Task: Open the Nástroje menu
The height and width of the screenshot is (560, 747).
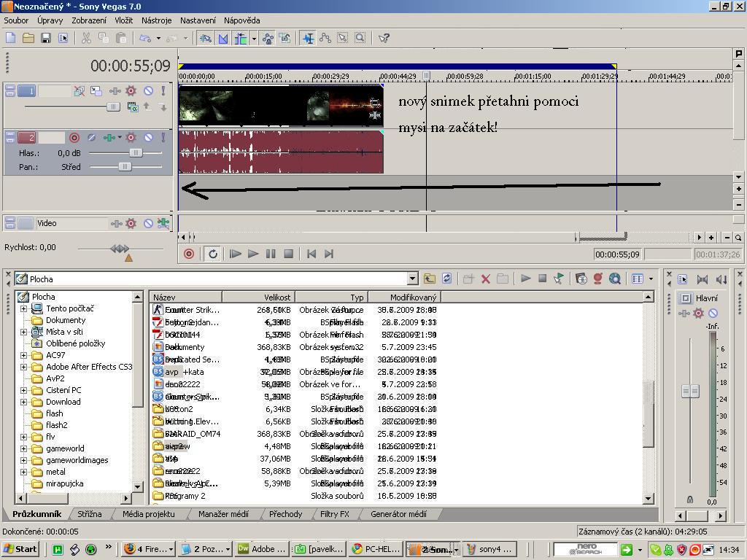Action: pos(156,20)
